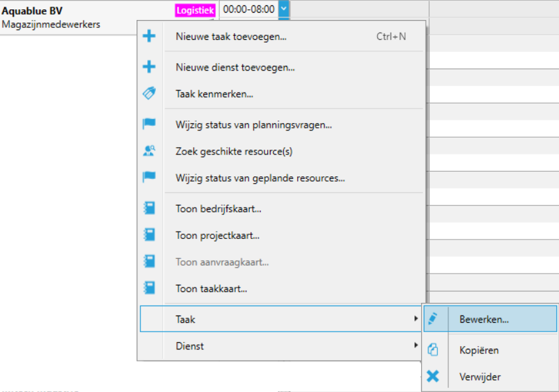Expand the Dienst submenu
This screenshot has height=392, width=559.
pos(416,346)
